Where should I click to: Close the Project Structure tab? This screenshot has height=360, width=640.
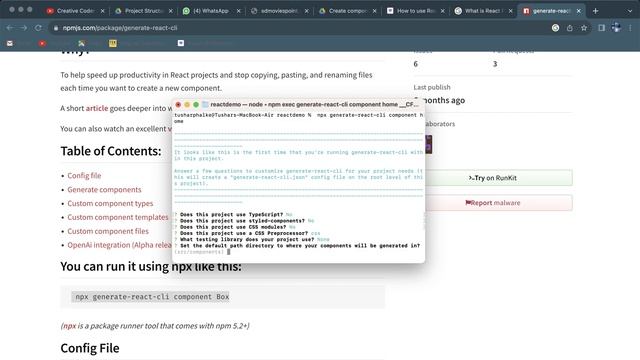tap(170, 11)
